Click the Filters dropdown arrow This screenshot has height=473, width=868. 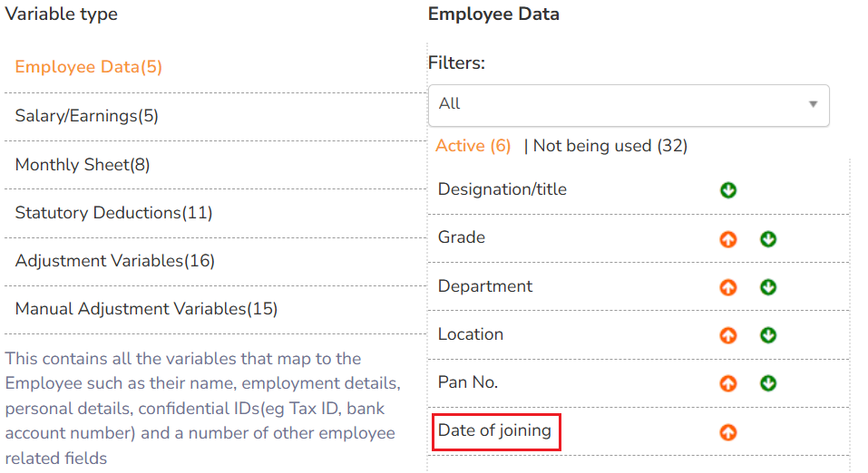(813, 104)
